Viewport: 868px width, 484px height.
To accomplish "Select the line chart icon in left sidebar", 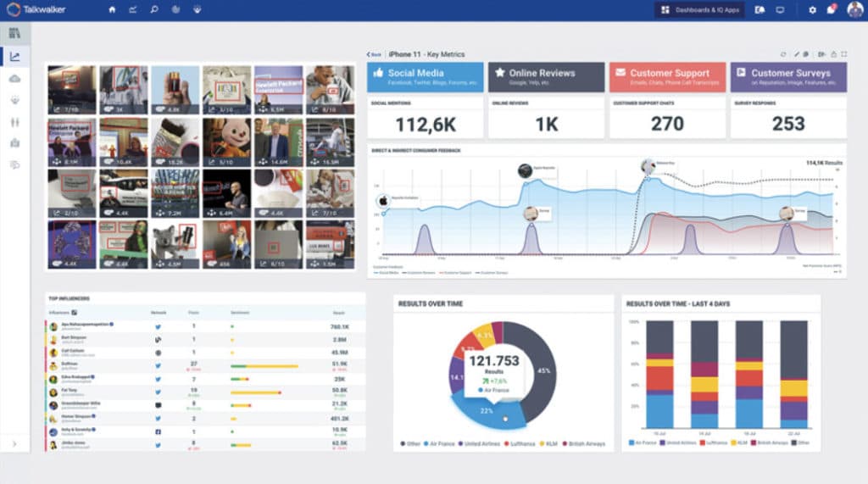I will coord(15,57).
